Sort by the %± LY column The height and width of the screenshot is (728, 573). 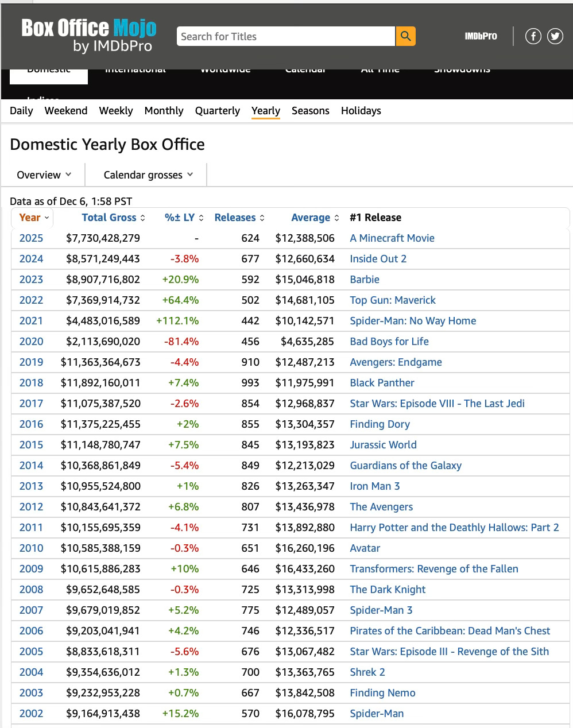pyautogui.click(x=184, y=218)
